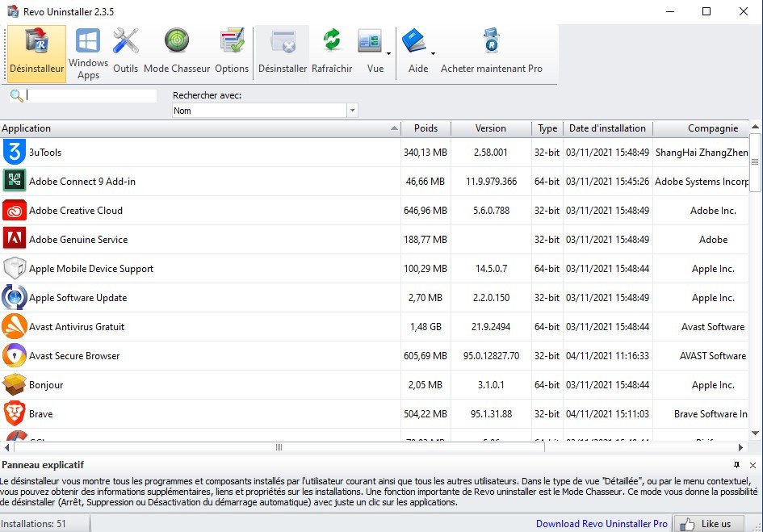763x532 pixels.
Task: Expand the Rechercher avec combo box
Action: point(353,111)
